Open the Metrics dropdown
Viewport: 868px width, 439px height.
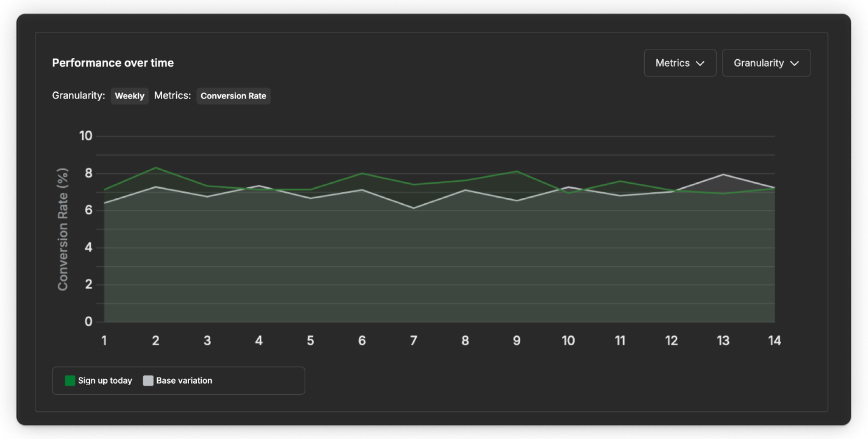point(680,63)
